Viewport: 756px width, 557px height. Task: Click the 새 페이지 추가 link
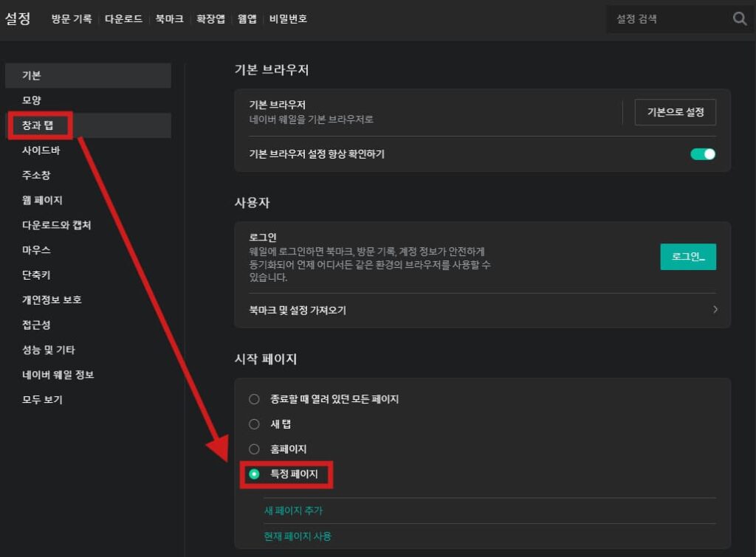point(293,511)
